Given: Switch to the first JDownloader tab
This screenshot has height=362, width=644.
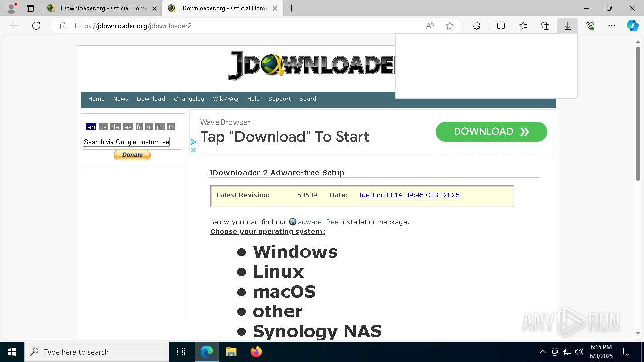Looking at the screenshot, I should point(102,8).
